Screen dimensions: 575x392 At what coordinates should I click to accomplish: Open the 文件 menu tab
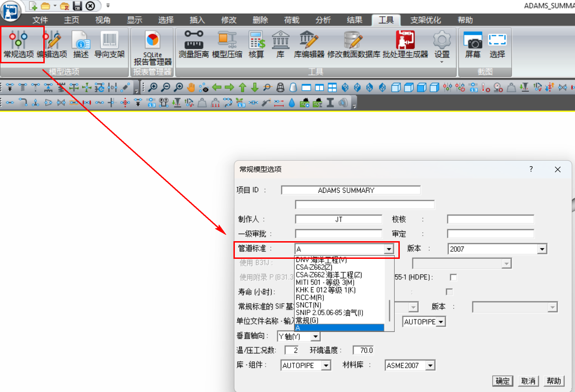click(41, 20)
